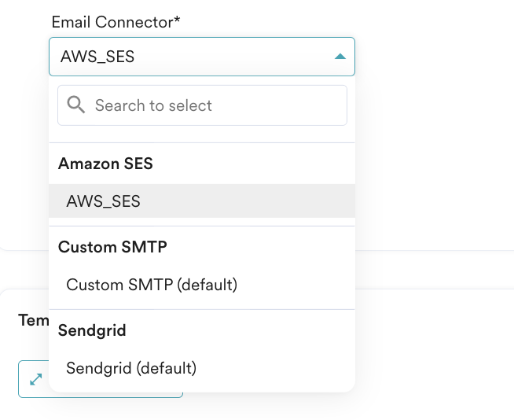Click the Amazon SES group heading
514x420 pixels.
[x=105, y=164]
